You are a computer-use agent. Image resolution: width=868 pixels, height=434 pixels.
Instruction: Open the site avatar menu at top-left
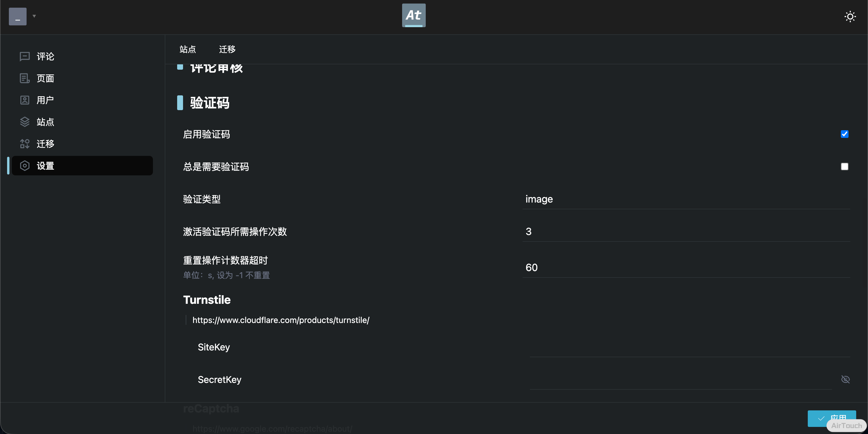[x=17, y=17]
